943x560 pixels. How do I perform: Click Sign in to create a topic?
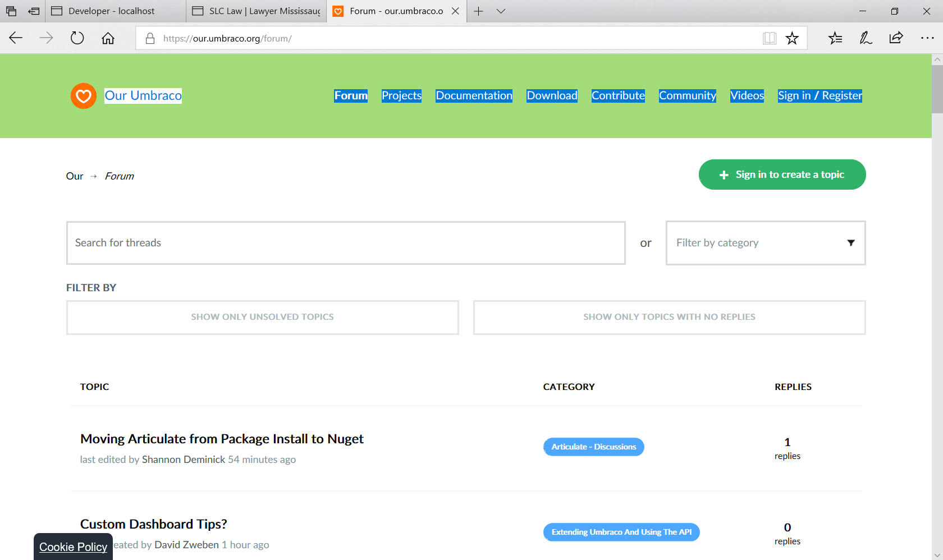(x=782, y=175)
